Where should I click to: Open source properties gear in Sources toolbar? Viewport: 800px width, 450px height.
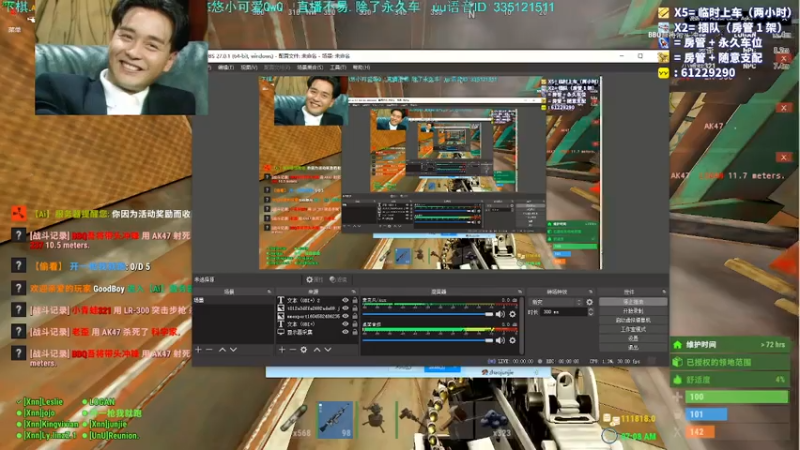[x=304, y=349]
